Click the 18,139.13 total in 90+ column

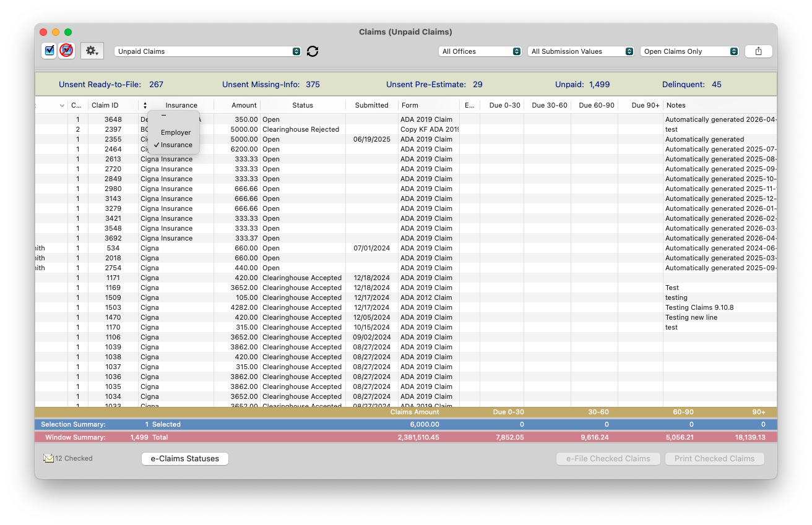tap(750, 437)
